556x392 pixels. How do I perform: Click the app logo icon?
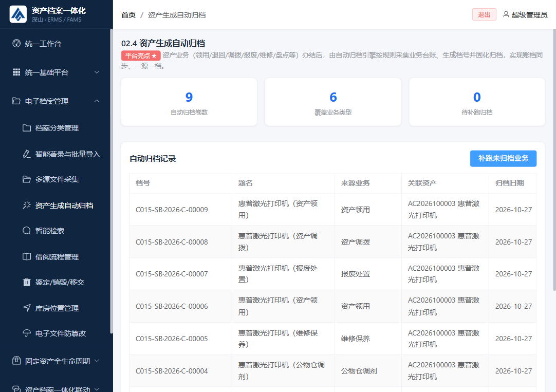18,14
